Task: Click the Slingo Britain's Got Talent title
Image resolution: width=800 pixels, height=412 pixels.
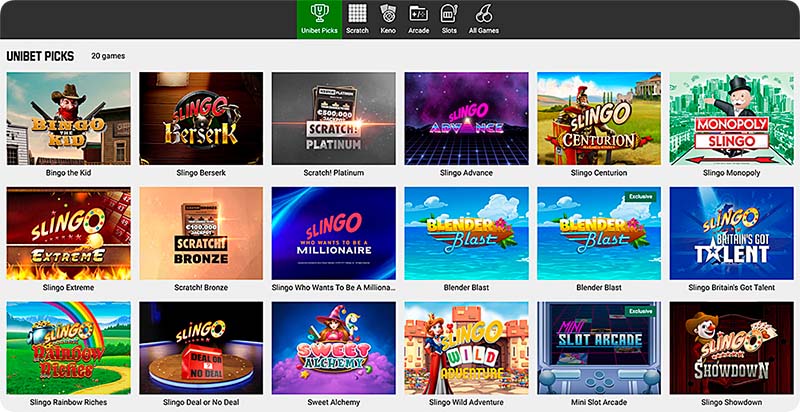Action: tap(732, 288)
